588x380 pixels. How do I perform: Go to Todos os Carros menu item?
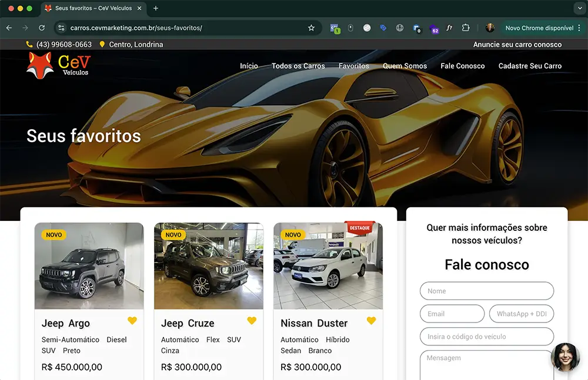point(298,66)
